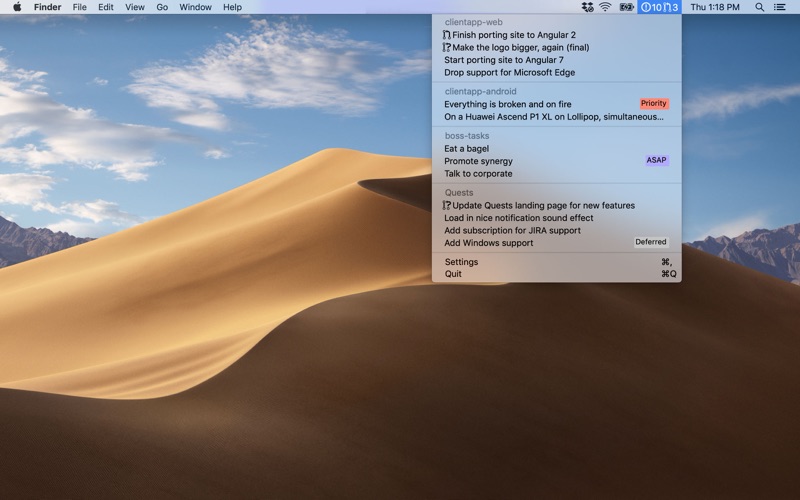Open the Window menu
The height and width of the screenshot is (500, 800).
(195, 7)
